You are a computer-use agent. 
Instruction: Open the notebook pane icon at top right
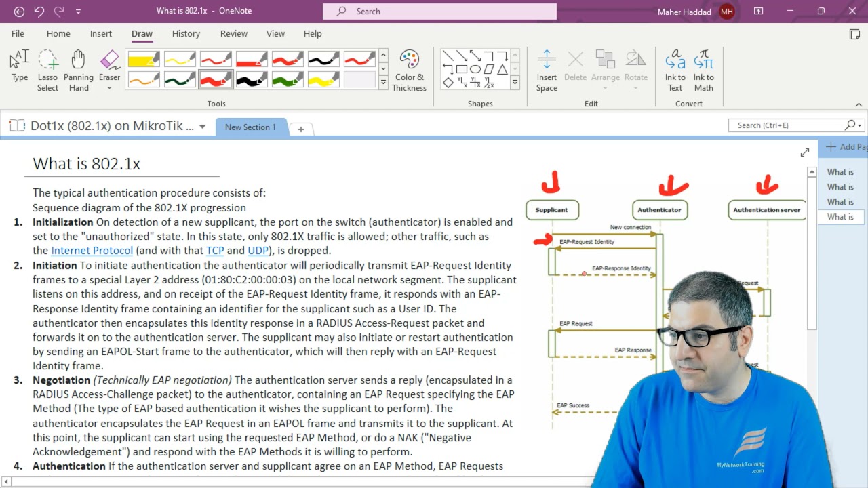[x=854, y=34]
